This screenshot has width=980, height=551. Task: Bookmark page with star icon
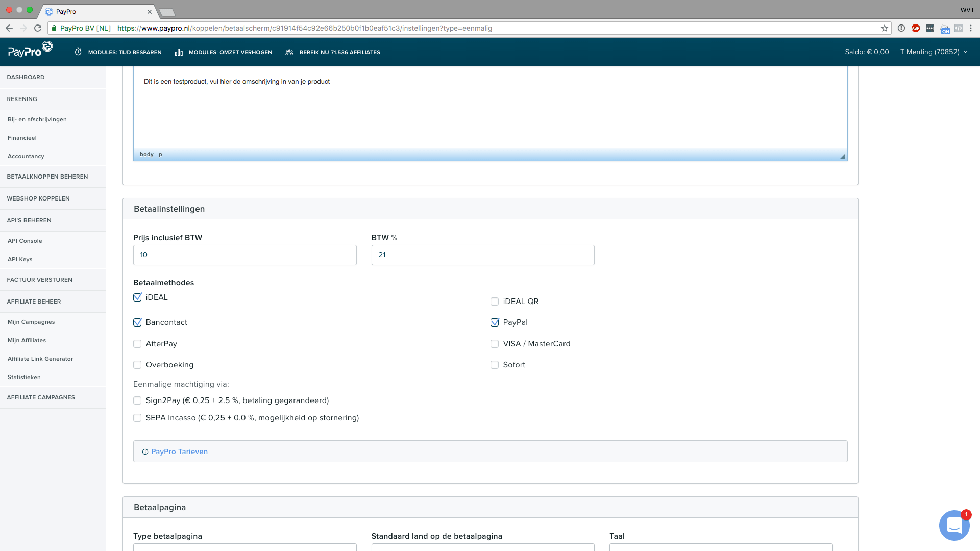click(x=885, y=28)
